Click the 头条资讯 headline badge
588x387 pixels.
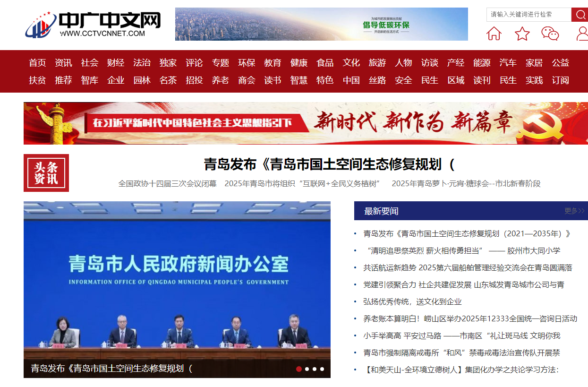tap(46, 172)
